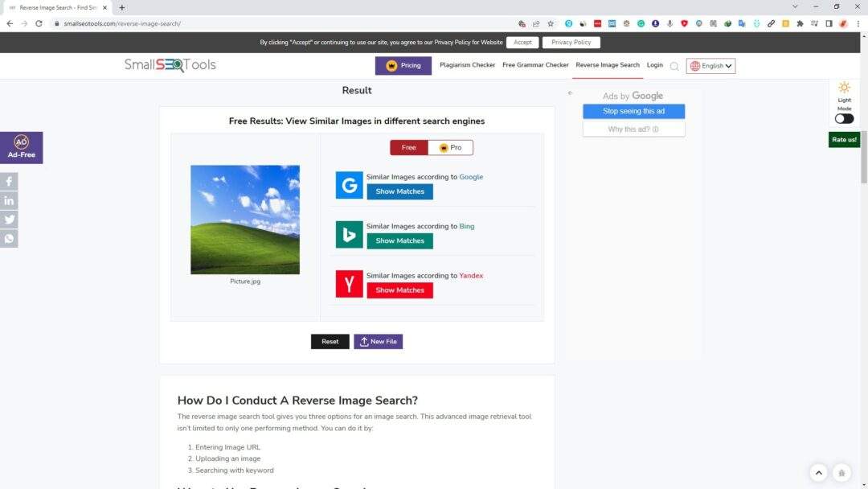Click the share page icon in address bar
Screen dimensions: 868x489
536,24
